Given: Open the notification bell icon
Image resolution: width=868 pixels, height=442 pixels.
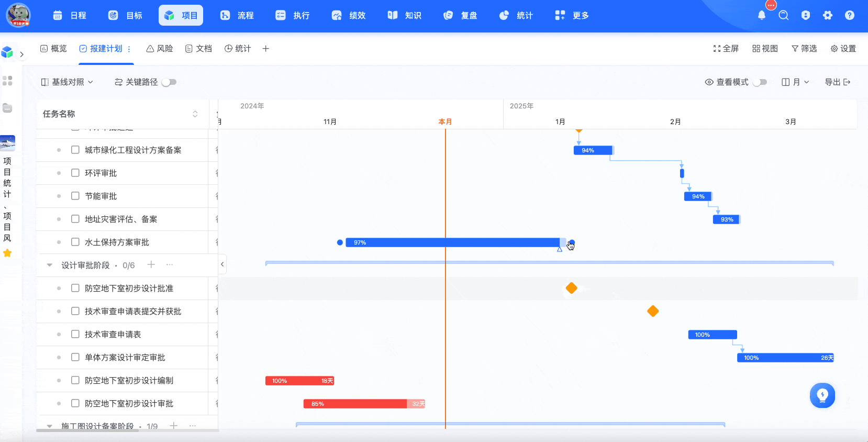Looking at the screenshot, I should 762,15.
